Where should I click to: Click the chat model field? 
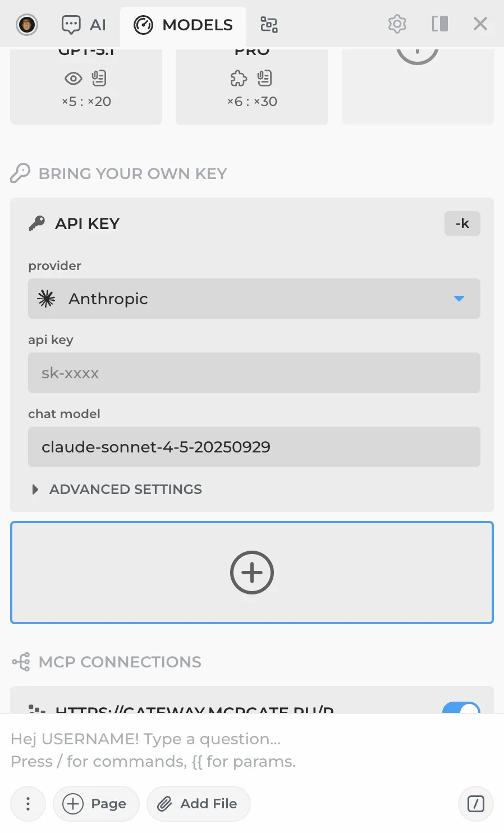coord(254,447)
